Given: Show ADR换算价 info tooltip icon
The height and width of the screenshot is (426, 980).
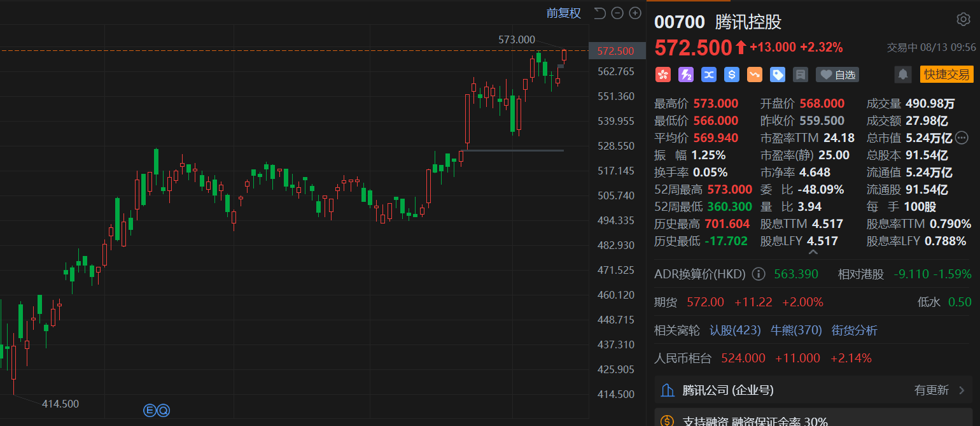Looking at the screenshot, I should [759, 274].
